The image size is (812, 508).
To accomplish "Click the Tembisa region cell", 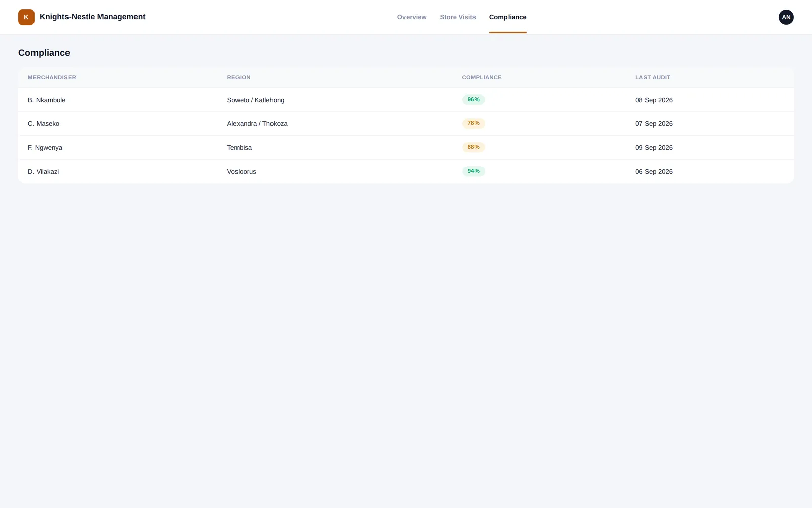I will [x=240, y=148].
